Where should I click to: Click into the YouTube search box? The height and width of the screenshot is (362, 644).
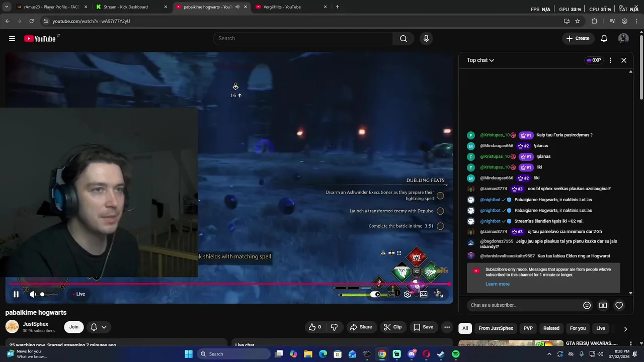point(303,39)
